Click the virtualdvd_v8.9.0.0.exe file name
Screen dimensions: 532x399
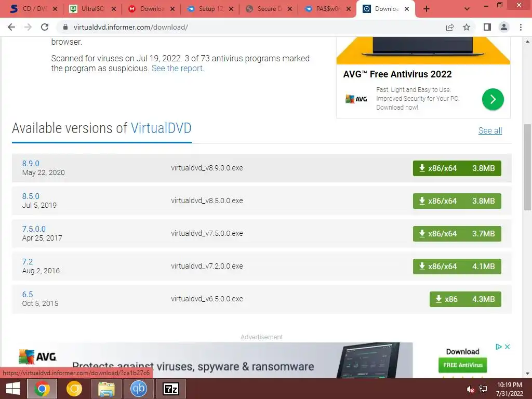[207, 168]
